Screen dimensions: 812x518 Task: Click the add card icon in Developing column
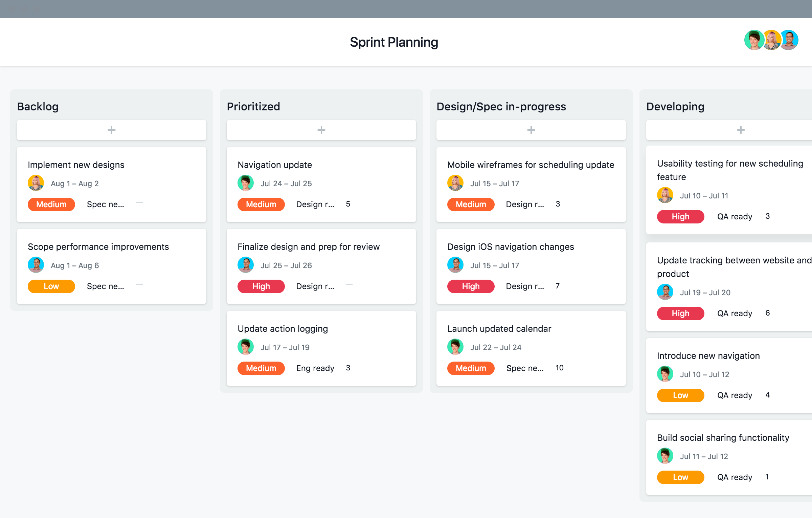tap(740, 130)
